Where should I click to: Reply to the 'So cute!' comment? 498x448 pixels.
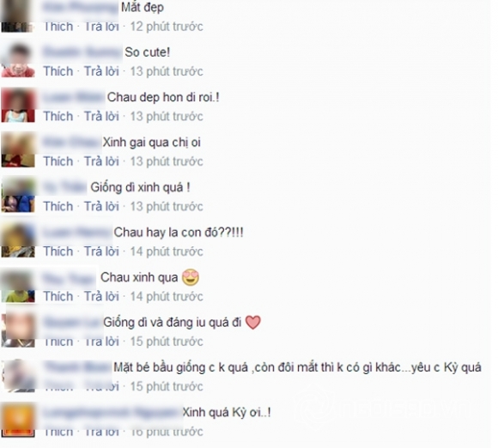(x=101, y=71)
